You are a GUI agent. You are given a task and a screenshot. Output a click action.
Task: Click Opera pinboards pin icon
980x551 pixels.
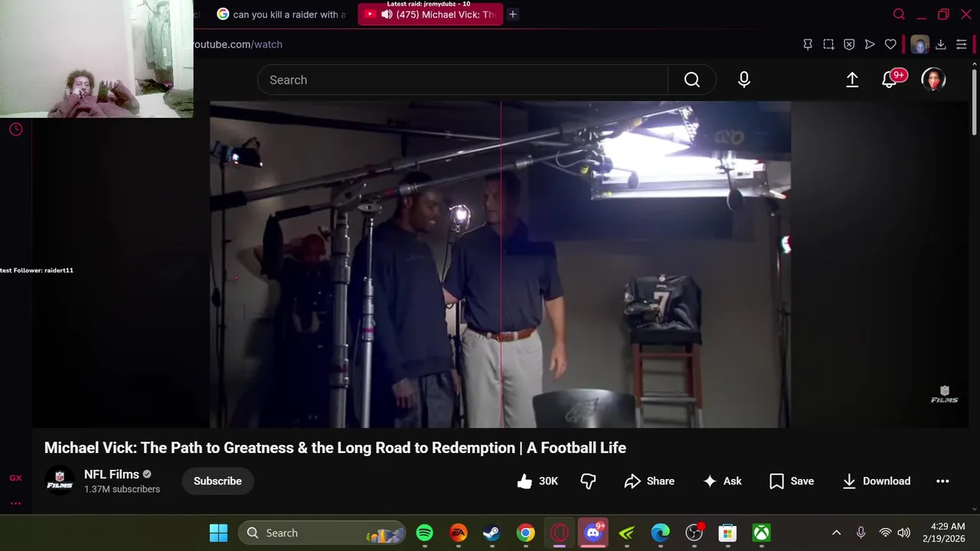[x=808, y=44]
